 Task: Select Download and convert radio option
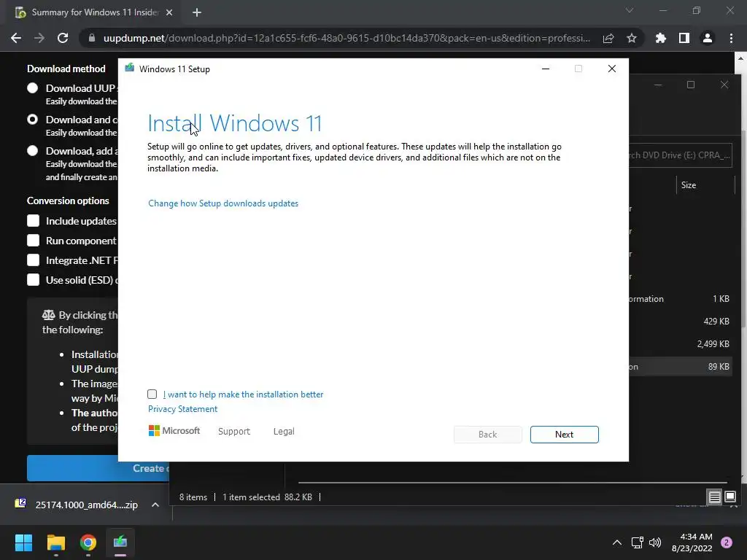(32, 120)
